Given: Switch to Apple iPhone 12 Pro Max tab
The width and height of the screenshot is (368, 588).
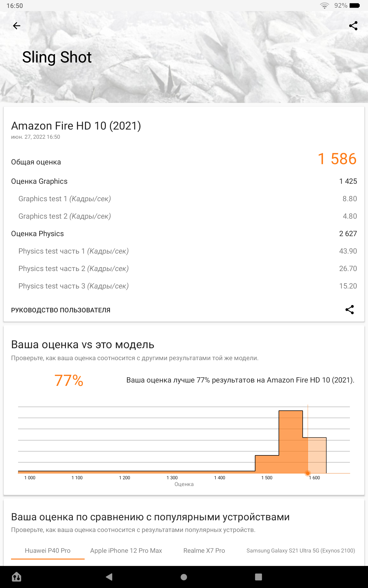Looking at the screenshot, I should point(126,551).
